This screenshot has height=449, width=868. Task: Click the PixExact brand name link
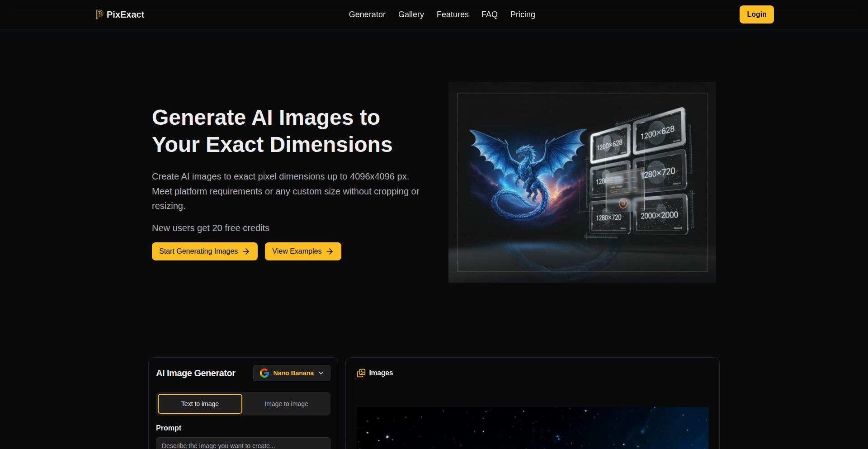[125, 14]
